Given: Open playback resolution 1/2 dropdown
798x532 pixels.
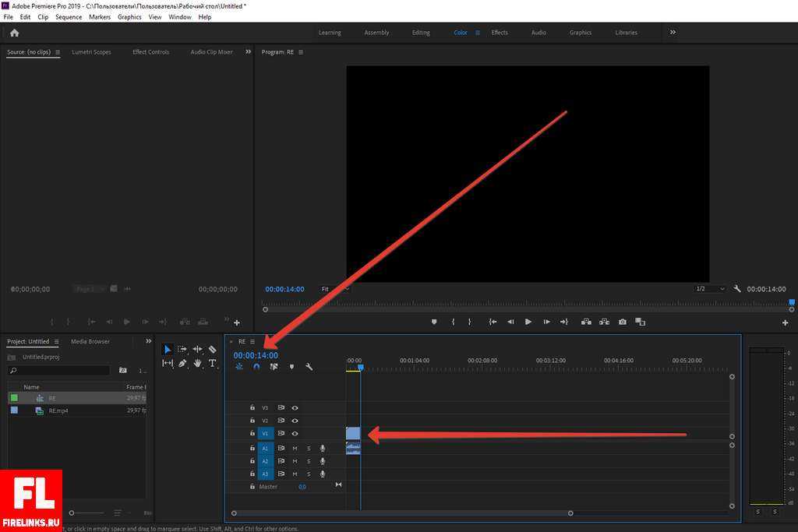Looking at the screenshot, I should [709, 289].
